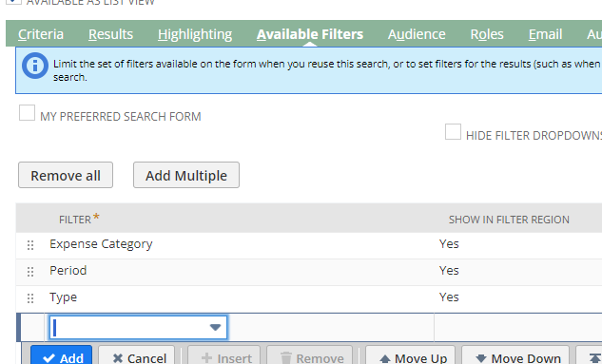Click Yes value in Period row

449,271
